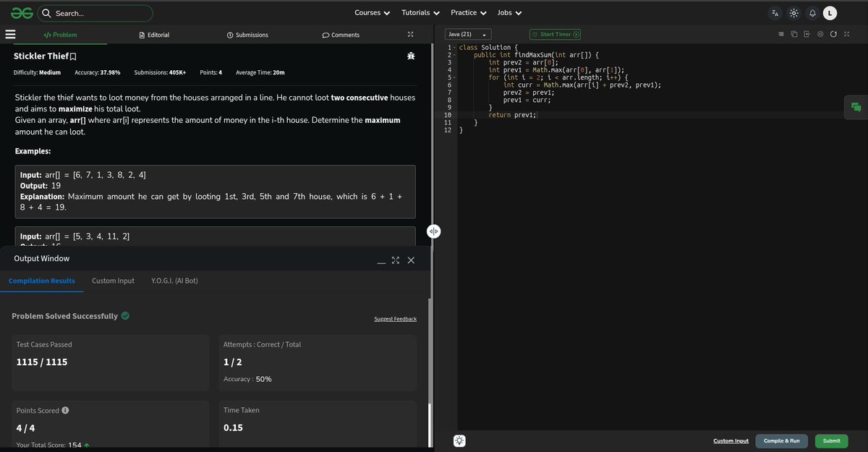Viewport: 868px width, 452px height.
Task: Click the Start Timer button
Action: click(555, 34)
